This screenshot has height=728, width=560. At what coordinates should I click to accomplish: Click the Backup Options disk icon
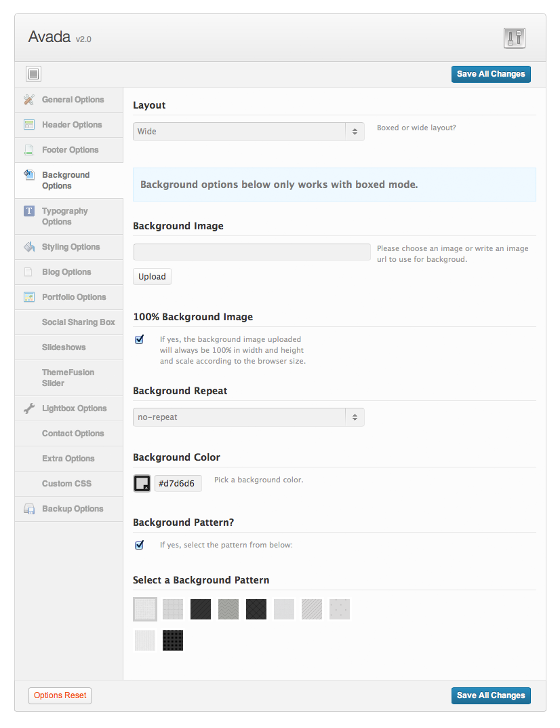(x=28, y=509)
